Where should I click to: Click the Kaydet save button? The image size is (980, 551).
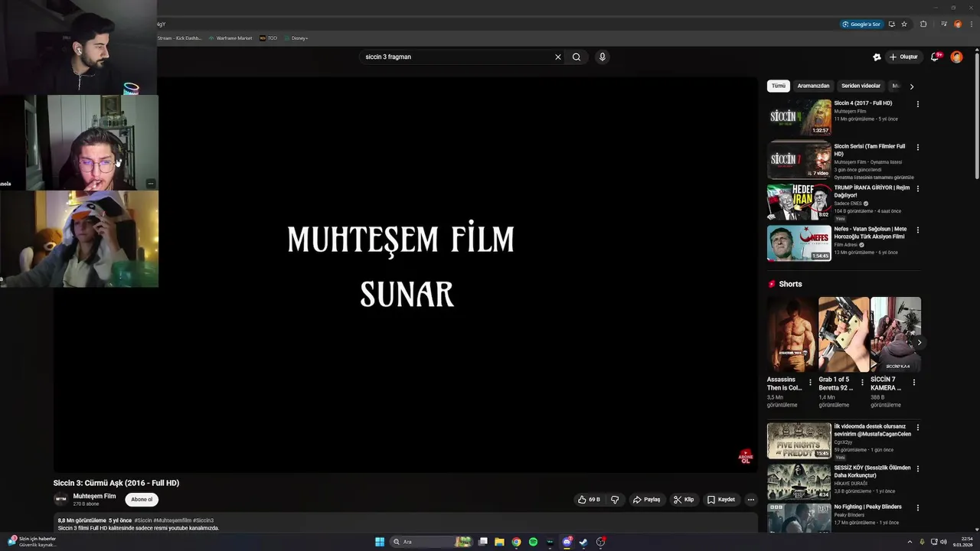[721, 500]
